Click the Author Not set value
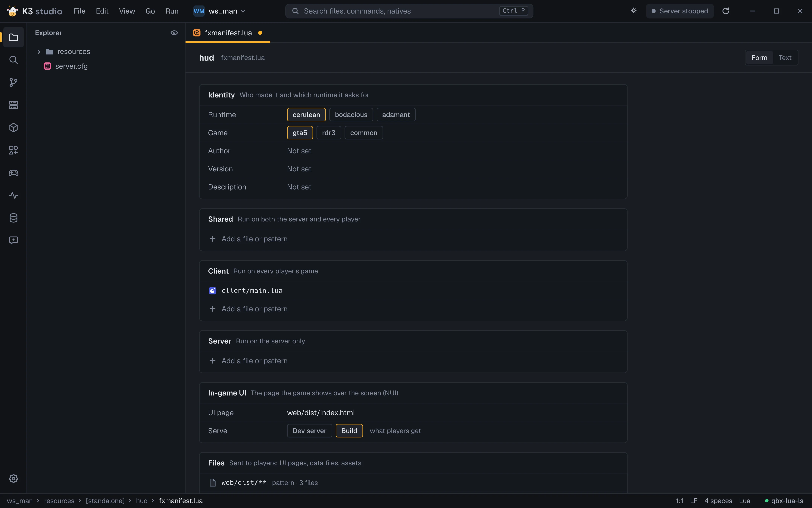The image size is (812, 508). (x=299, y=151)
